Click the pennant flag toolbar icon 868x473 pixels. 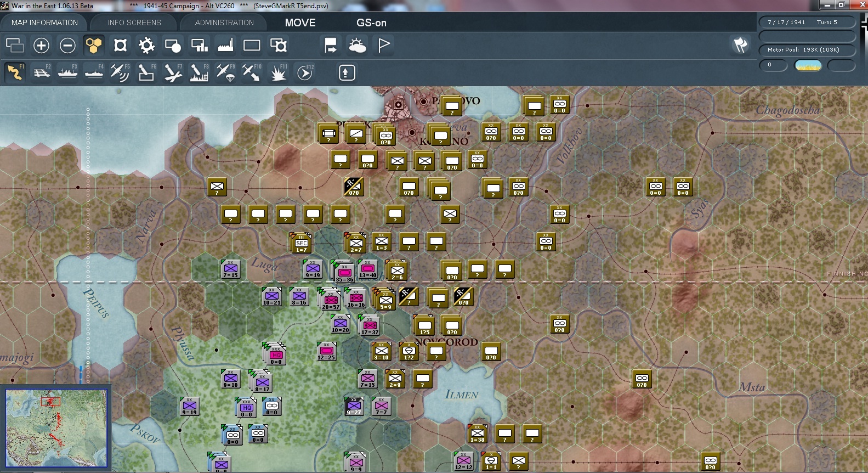tap(383, 45)
